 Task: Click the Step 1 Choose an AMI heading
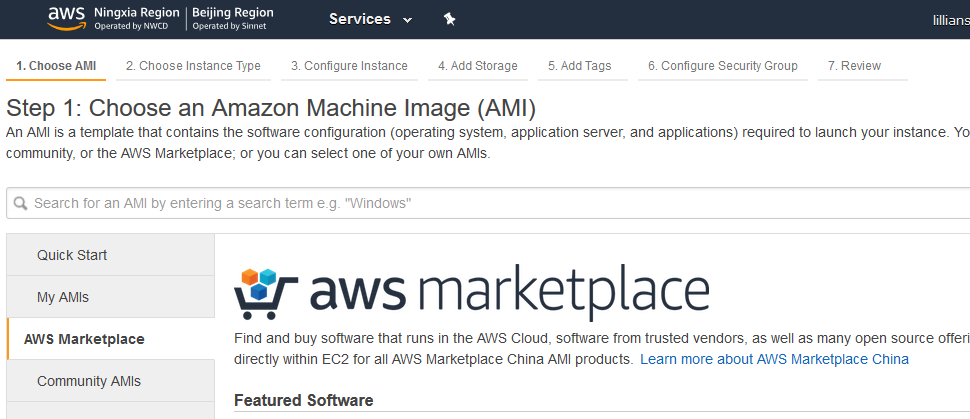[x=270, y=108]
